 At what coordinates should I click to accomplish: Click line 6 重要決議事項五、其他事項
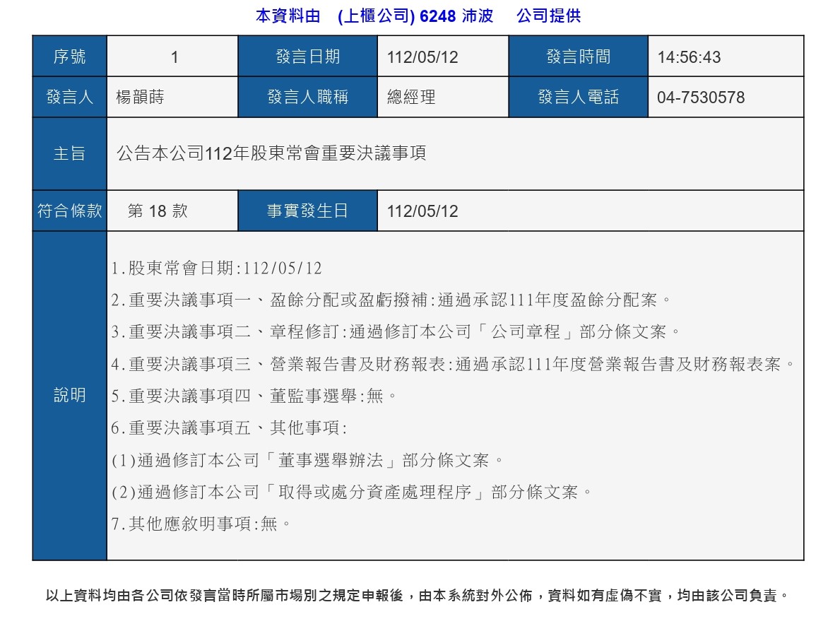[230, 428]
